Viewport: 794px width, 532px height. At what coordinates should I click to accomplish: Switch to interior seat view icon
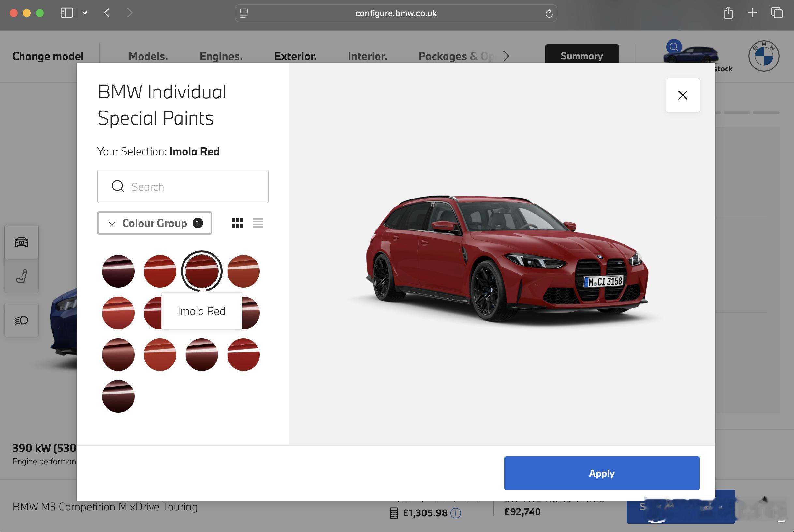(x=22, y=276)
